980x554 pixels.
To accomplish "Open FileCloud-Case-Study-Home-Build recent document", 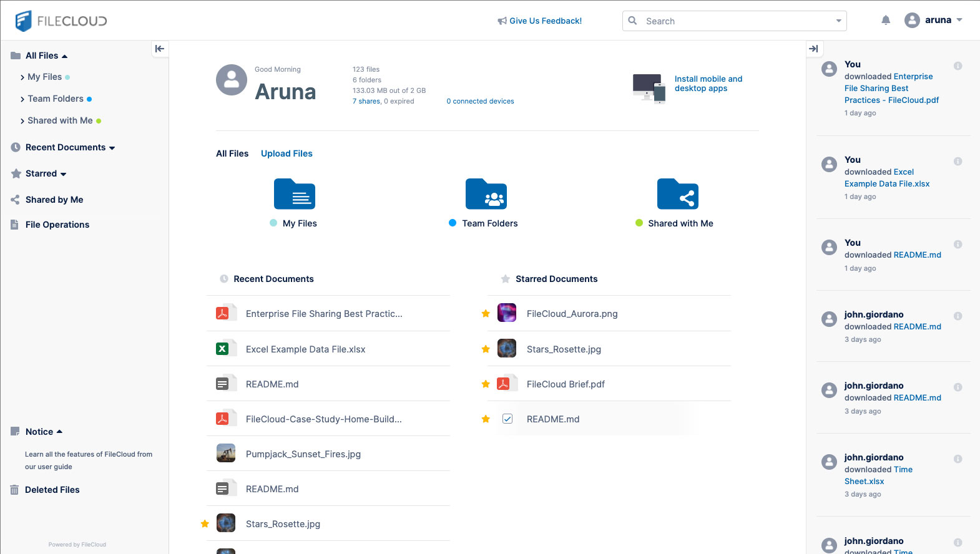I will 324,419.
